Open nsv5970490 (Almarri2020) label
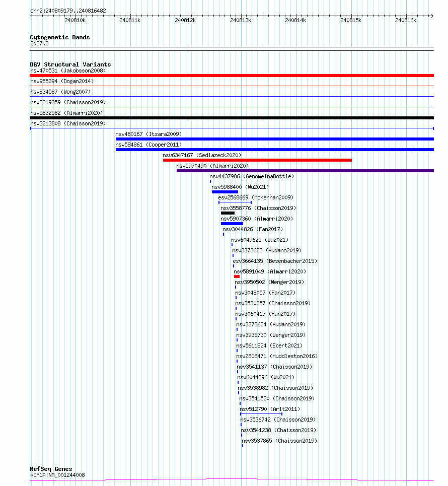Screen dimensions: 448x486 point(212,166)
